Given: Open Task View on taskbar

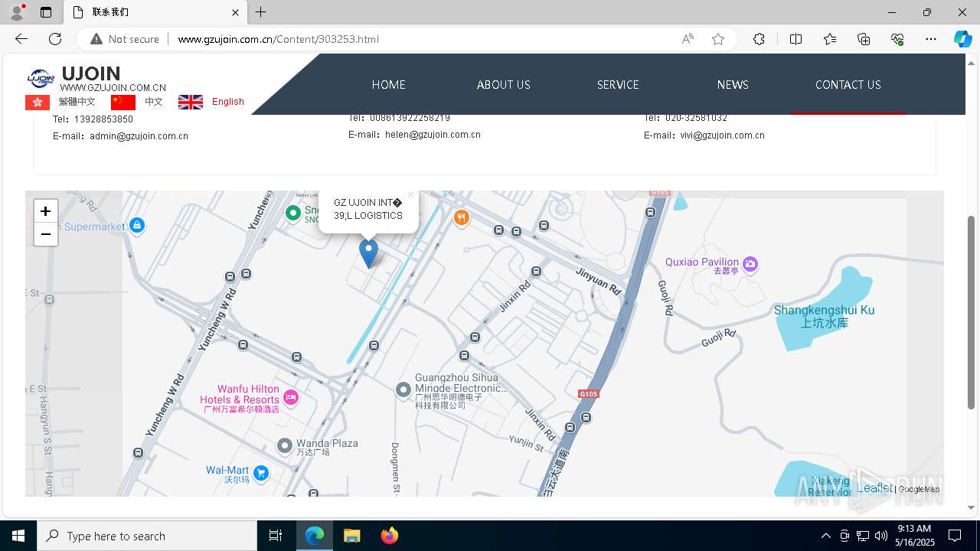Looking at the screenshot, I should [276, 536].
